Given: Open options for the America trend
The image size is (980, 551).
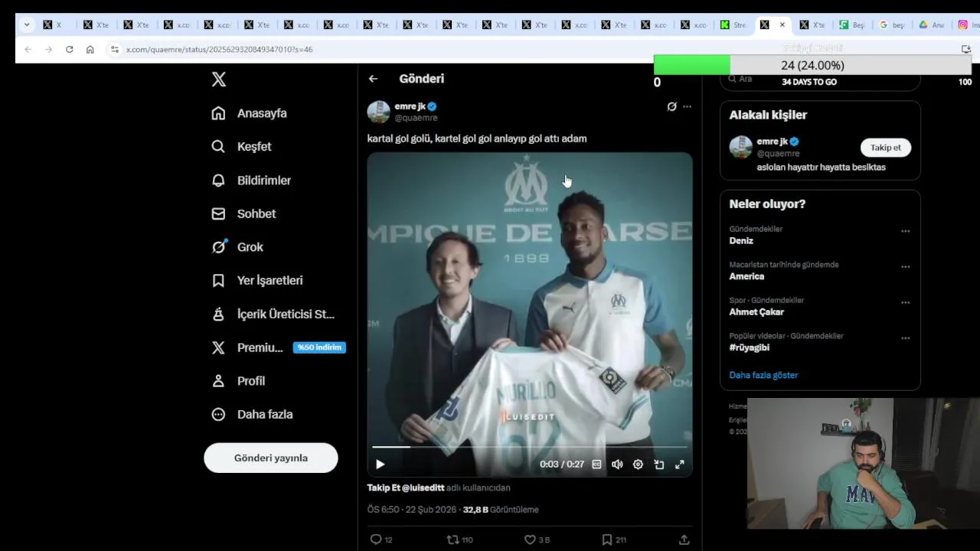Looking at the screenshot, I should pyautogui.click(x=906, y=267).
